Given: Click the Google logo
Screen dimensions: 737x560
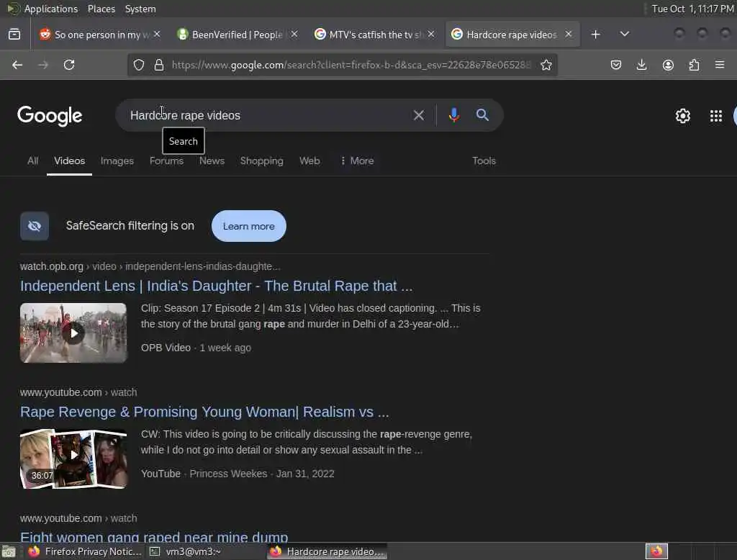Looking at the screenshot, I should (50, 116).
